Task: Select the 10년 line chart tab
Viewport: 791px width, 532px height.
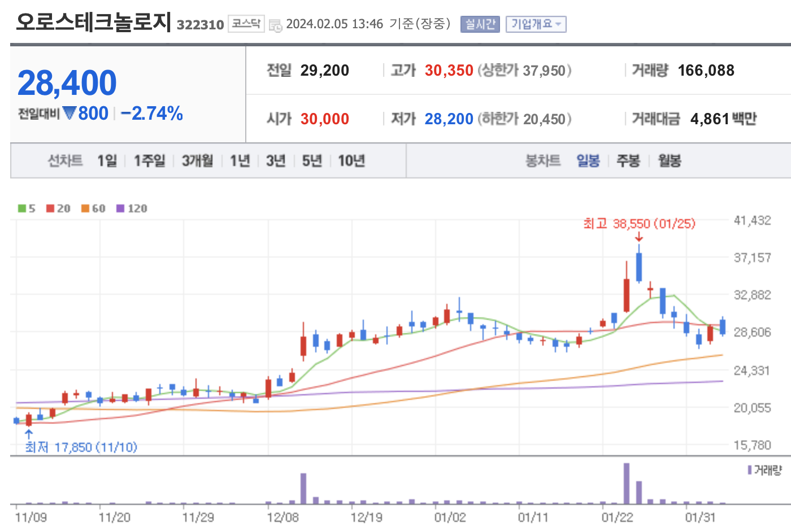Action: point(351,161)
